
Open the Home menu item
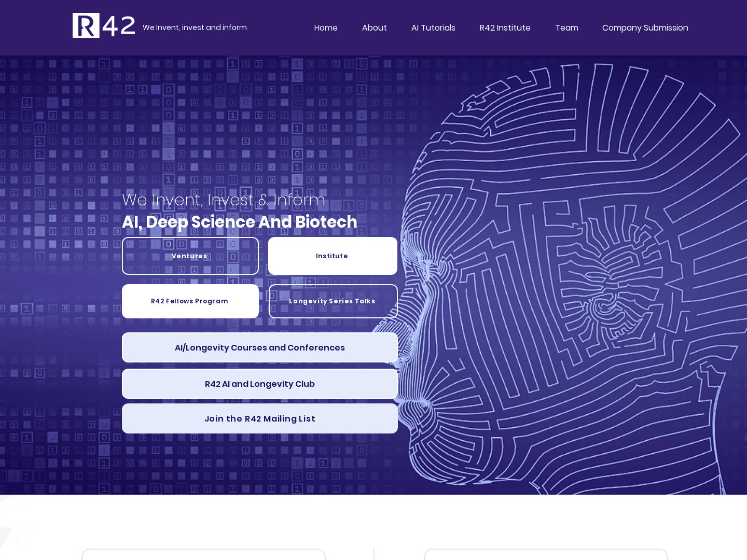[x=326, y=28]
